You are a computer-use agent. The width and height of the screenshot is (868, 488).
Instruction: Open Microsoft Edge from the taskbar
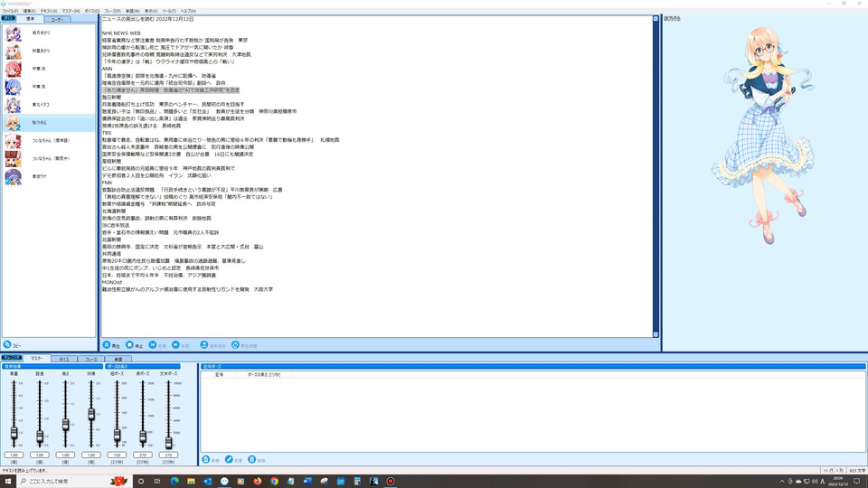175,481
